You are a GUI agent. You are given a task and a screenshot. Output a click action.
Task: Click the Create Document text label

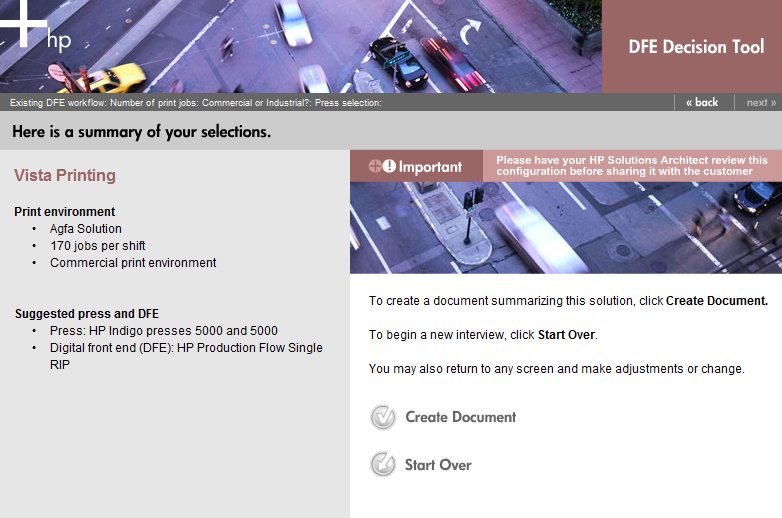point(460,417)
